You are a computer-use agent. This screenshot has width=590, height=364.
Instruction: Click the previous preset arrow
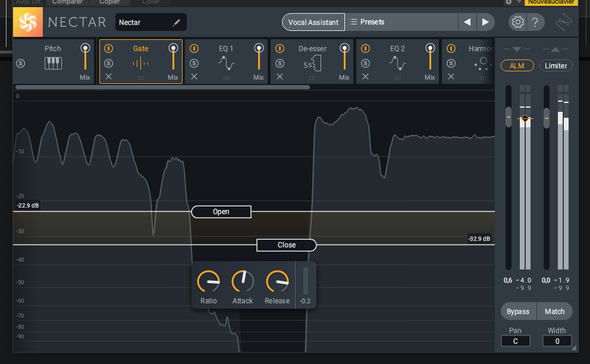pyautogui.click(x=467, y=21)
